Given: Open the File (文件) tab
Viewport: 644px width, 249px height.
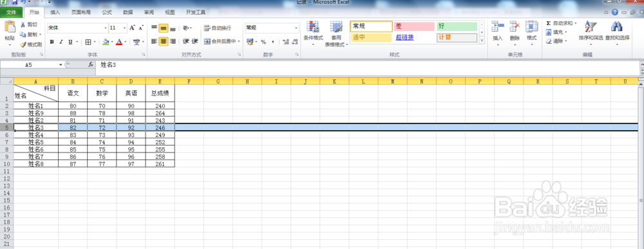Looking at the screenshot, I should point(11,12).
